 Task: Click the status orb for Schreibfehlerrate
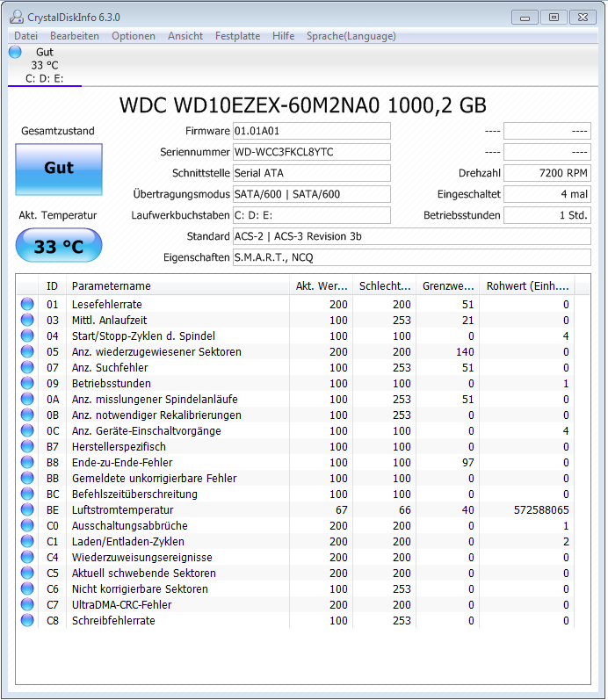click(x=27, y=620)
